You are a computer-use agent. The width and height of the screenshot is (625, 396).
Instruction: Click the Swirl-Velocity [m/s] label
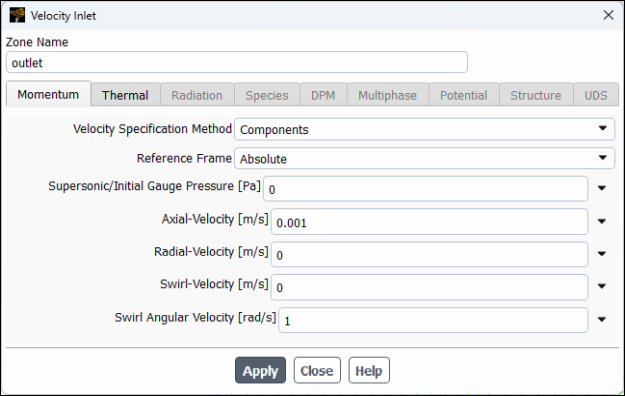214,284
